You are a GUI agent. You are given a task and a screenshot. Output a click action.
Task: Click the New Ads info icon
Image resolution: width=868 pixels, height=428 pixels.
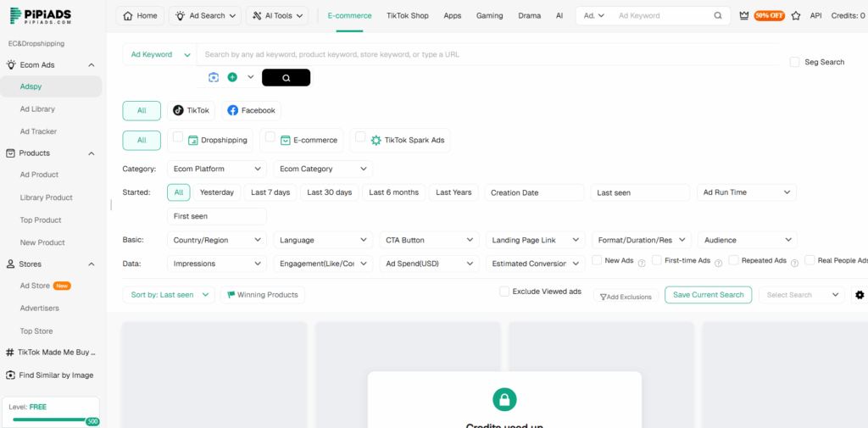coord(643,264)
